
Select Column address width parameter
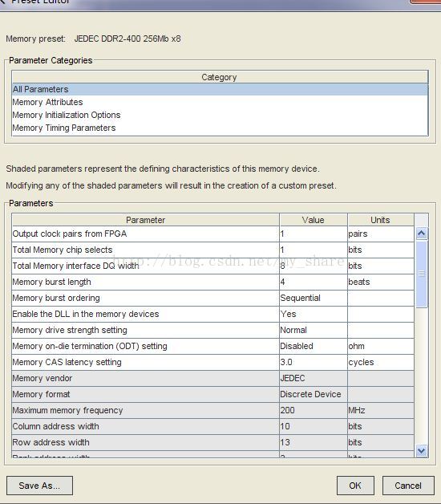[145, 427]
